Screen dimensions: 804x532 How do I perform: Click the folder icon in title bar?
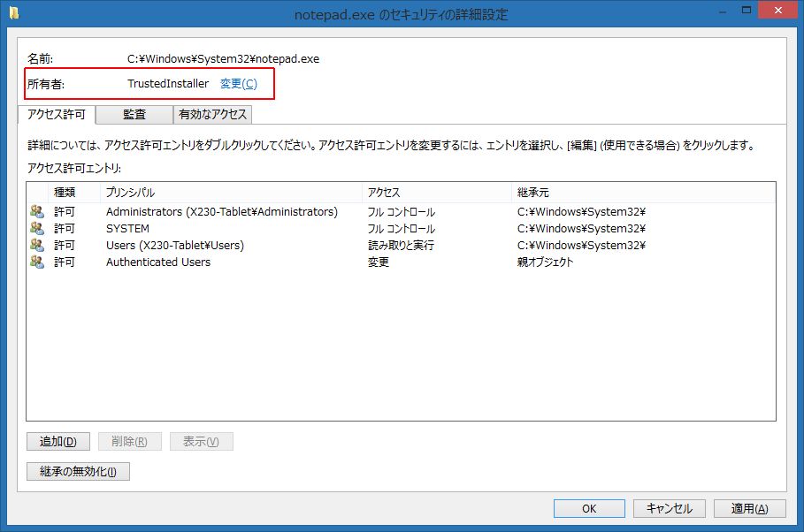[14, 13]
